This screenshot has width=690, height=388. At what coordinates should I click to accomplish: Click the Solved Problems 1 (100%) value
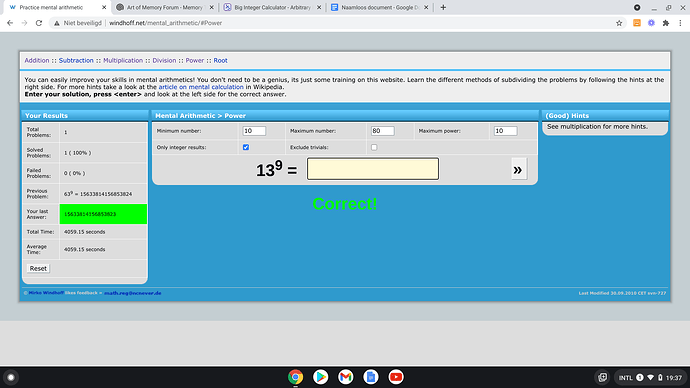tap(77, 153)
